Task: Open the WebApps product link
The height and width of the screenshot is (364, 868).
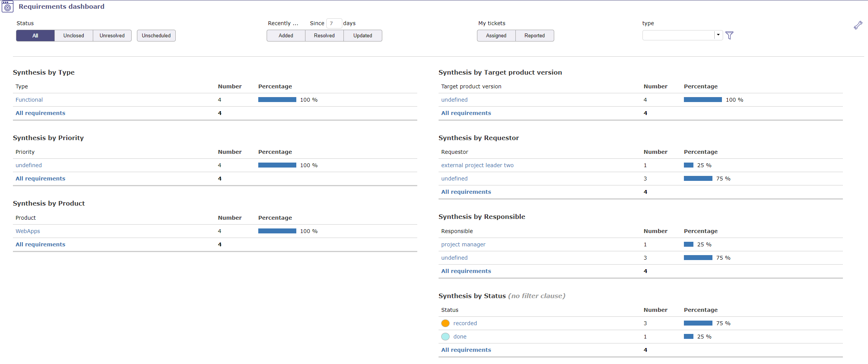Action: tap(27, 231)
